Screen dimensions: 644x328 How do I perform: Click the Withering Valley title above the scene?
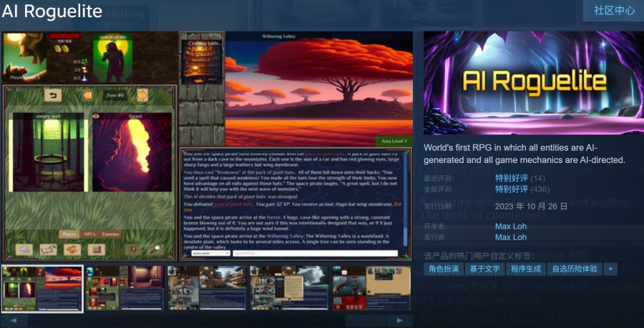(278, 36)
